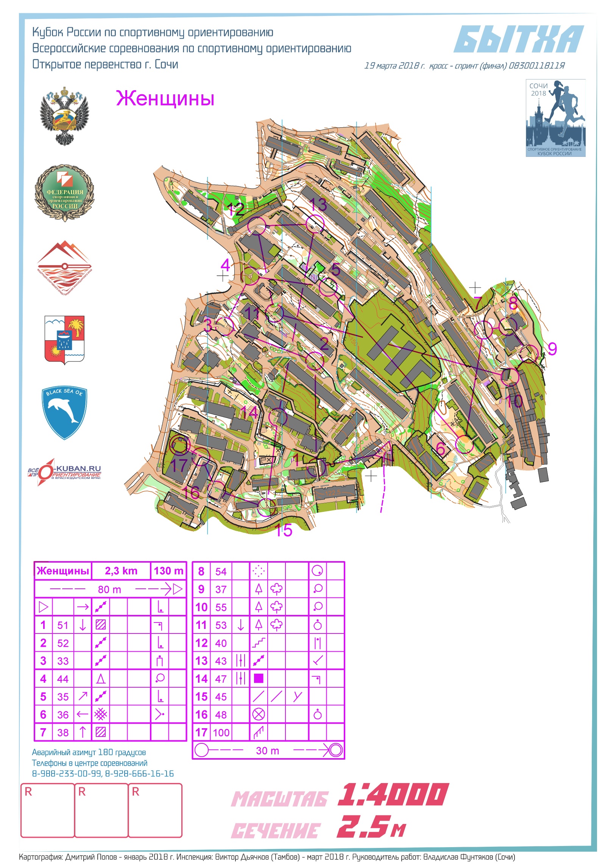Click the Russian double-headed eagle emblem

click(x=65, y=116)
